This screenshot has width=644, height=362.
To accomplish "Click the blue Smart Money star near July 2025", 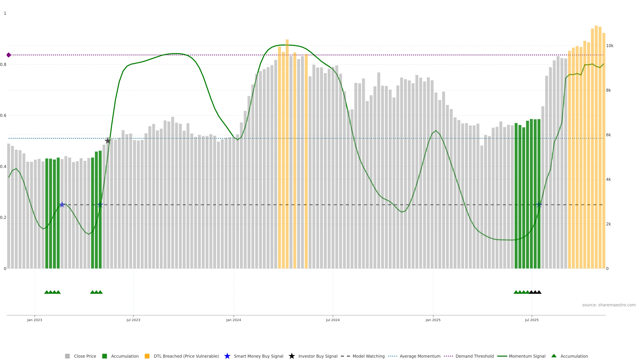I will pyautogui.click(x=539, y=205).
